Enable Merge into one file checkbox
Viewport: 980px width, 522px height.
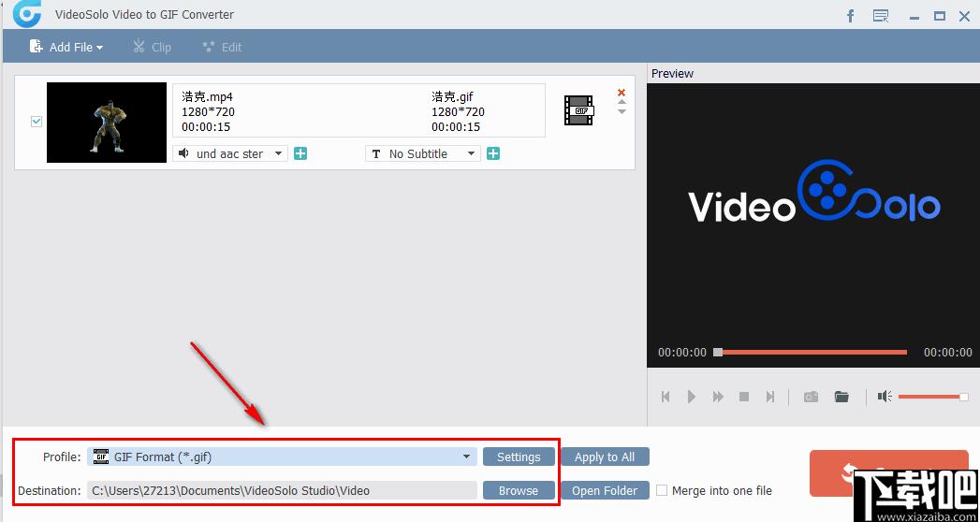click(661, 491)
